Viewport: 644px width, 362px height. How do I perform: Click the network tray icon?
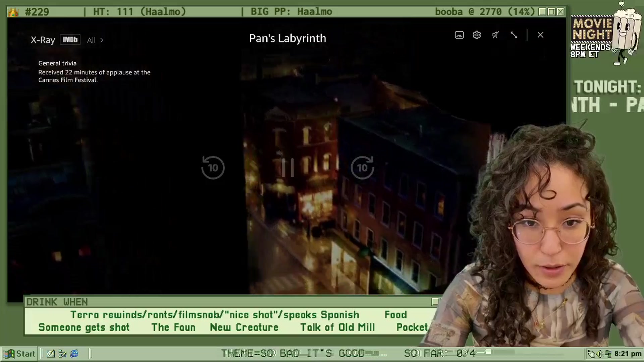click(608, 354)
